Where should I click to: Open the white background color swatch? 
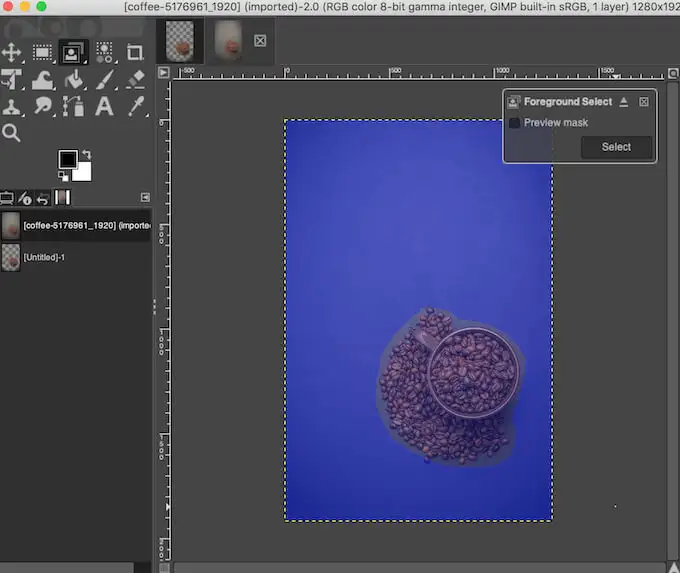[84, 173]
